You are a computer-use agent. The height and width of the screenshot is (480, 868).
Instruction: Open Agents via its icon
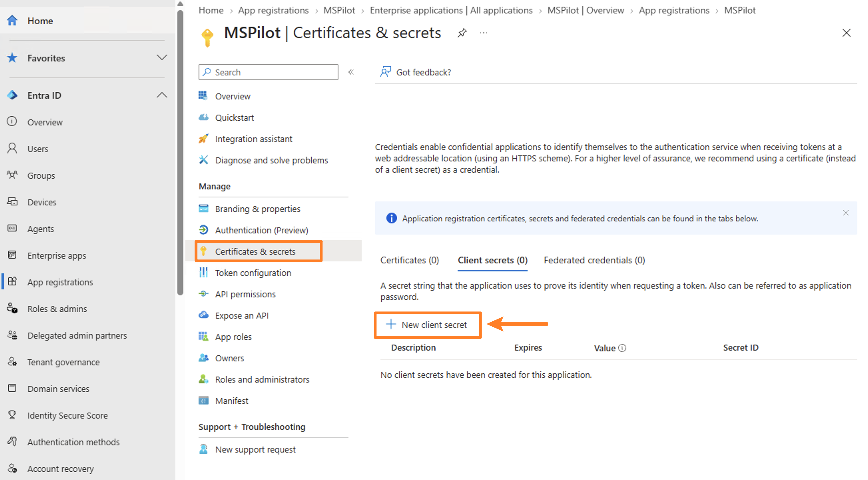click(12, 228)
